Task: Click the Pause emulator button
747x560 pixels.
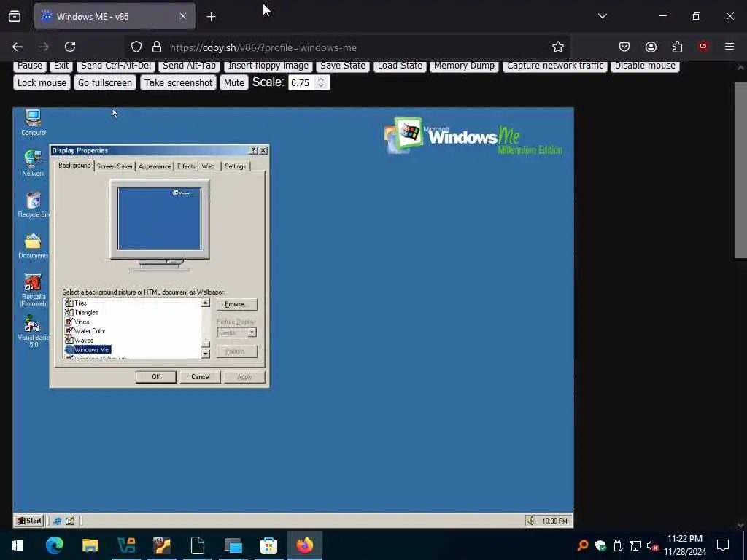Action: 30,66
